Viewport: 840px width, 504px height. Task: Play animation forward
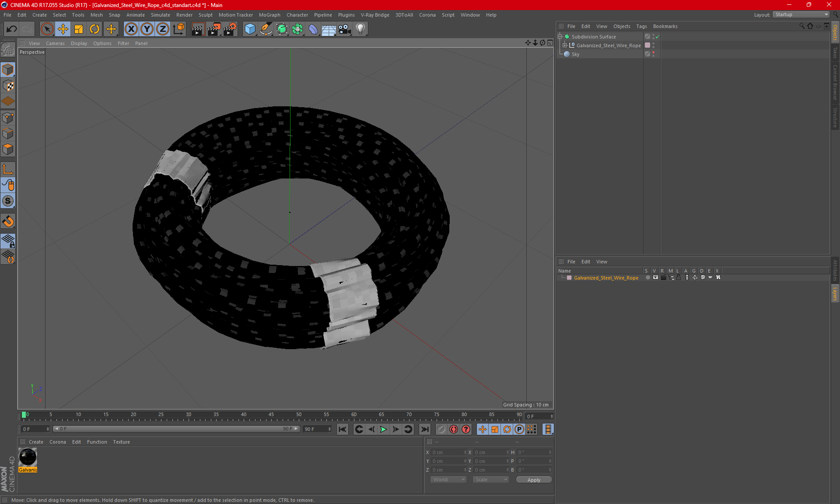click(x=383, y=429)
